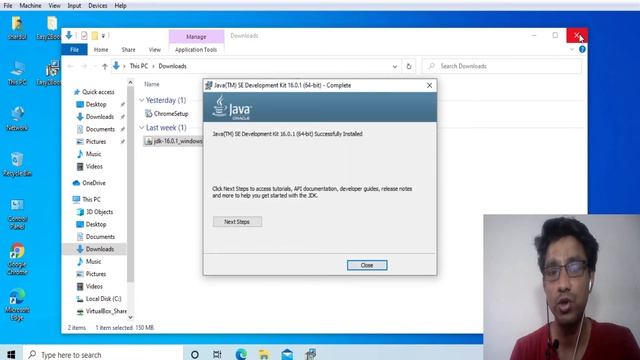This screenshot has width=640, height=360.
Task: Click Downloads in address breadcrumb
Action: 172,66
